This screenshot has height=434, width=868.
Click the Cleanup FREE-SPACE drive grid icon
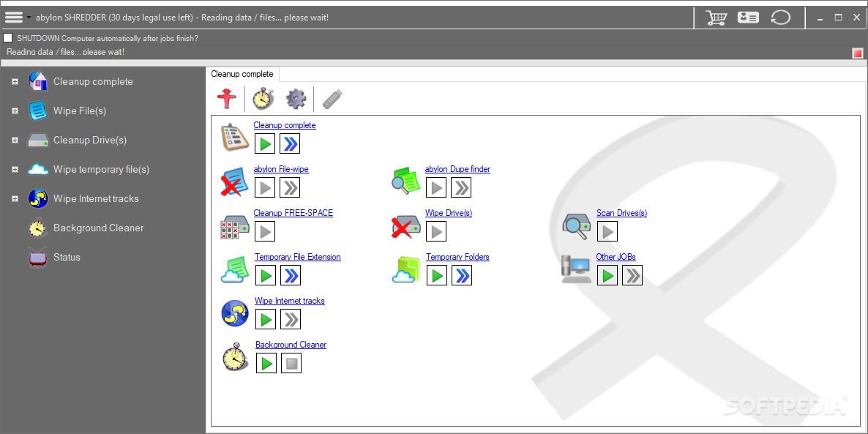coord(235,226)
